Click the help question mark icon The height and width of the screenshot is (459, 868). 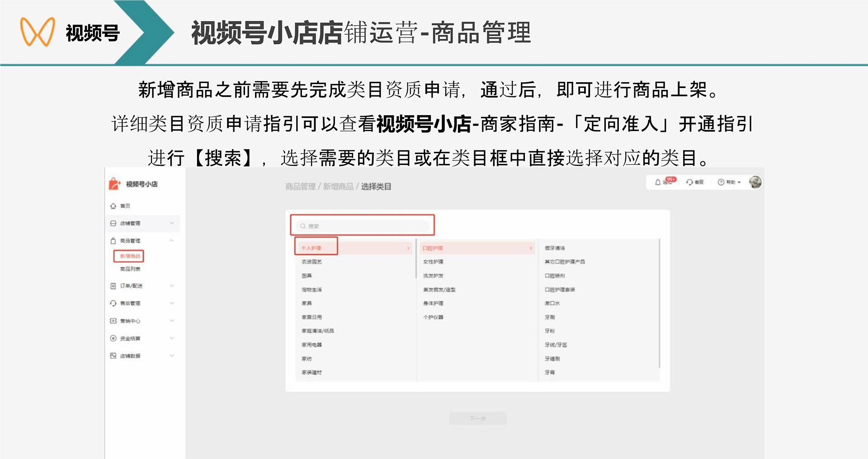coord(721,182)
